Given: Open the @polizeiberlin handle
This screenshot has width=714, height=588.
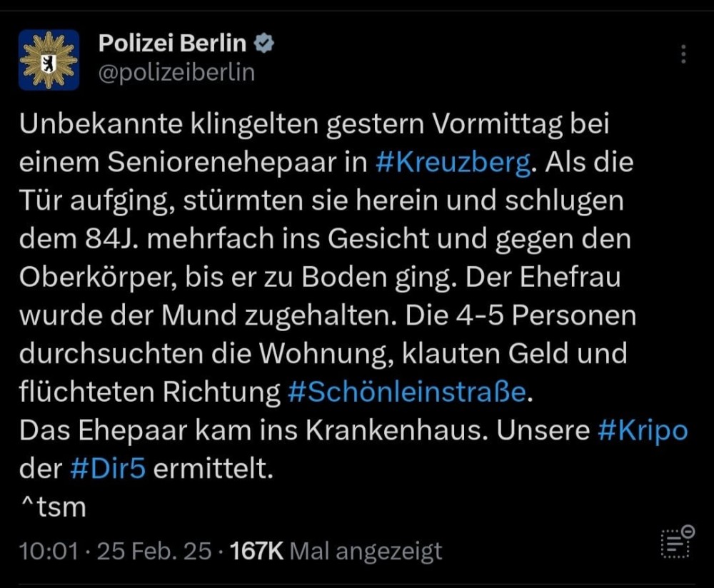Looking at the screenshot, I should pos(176,73).
